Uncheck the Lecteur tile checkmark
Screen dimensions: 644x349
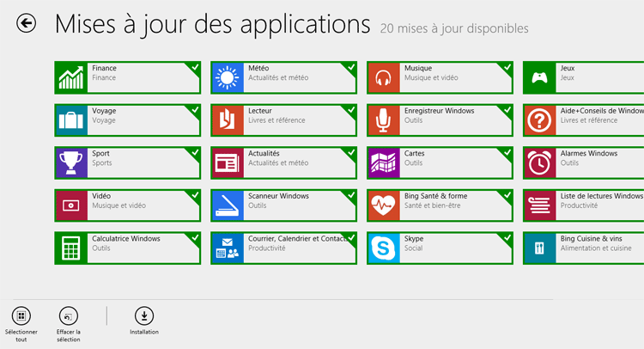351,109
